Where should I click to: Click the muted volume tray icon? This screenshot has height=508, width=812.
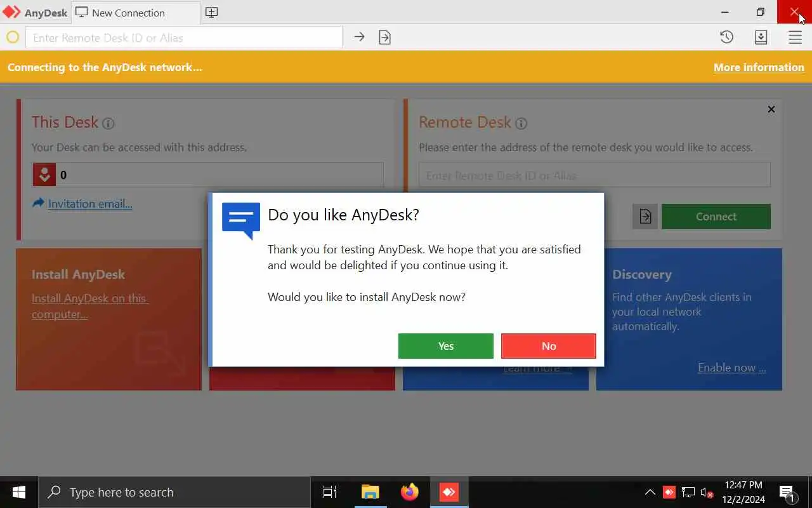click(707, 492)
